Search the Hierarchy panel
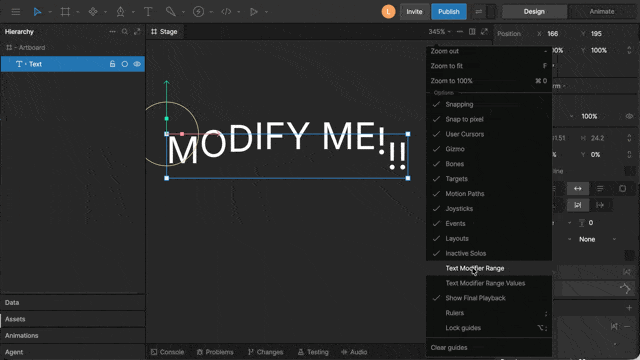Screen dimensions: 640x360 (x=125, y=31)
